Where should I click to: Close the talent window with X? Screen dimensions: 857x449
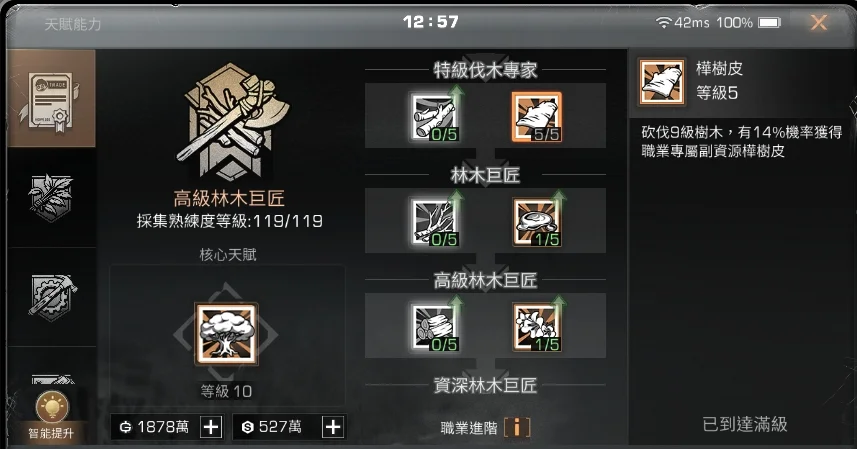click(818, 22)
